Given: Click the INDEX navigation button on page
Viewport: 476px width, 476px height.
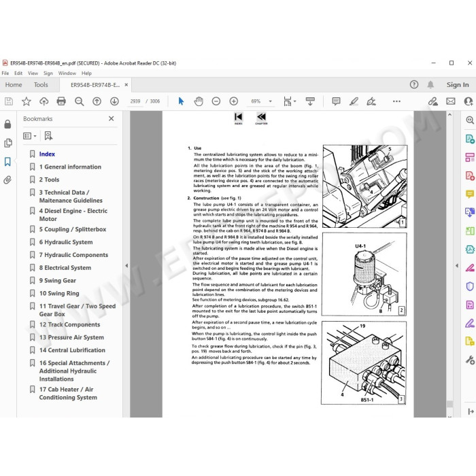Looking at the screenshot, I should coord(238,118).
